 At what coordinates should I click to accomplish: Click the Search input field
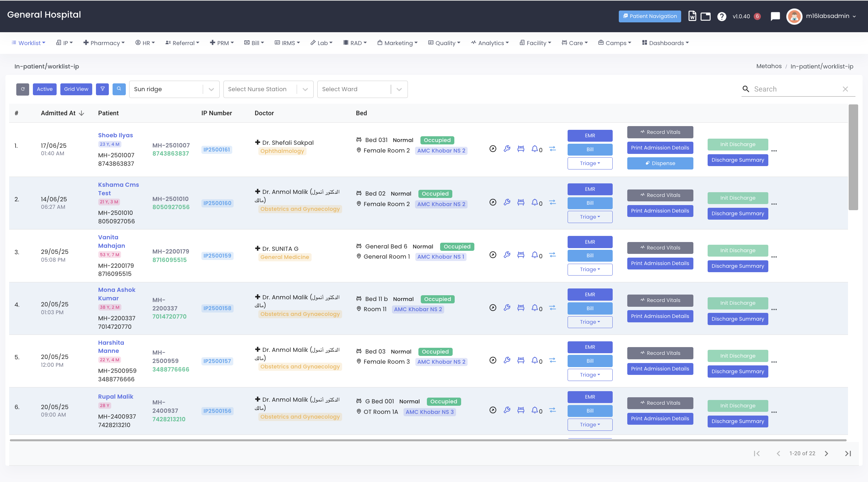pos(797,89)
